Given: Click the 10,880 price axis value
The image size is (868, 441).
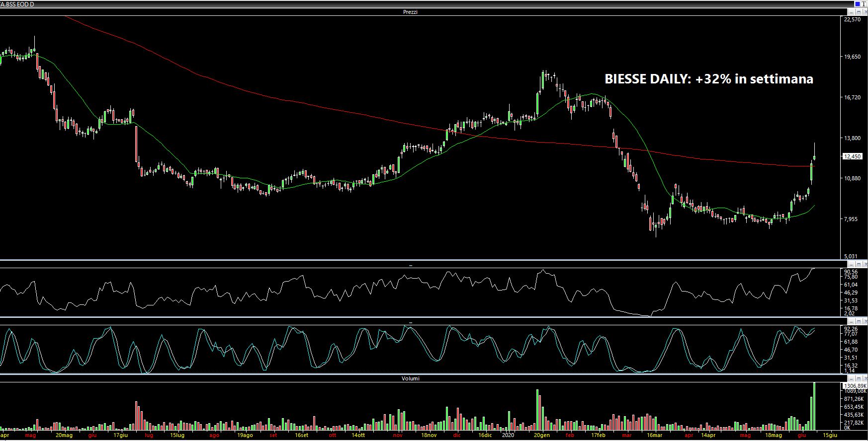Looking at the screenshot, I should (x=852, y=178).
